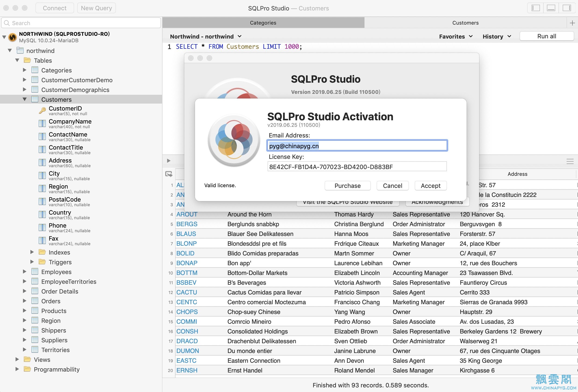Select the Order Details table
Viewport: 578px width, 392px height.
pyautogui.click(x=60, y=291)
